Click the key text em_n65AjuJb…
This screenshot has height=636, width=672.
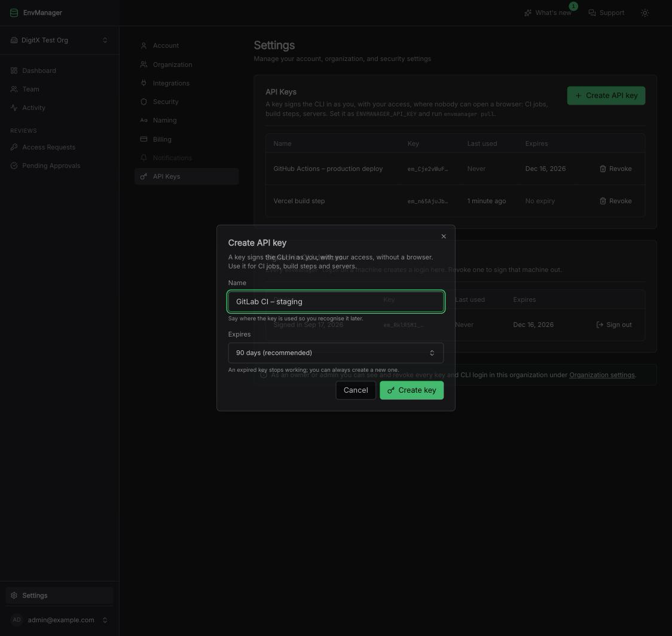427,201
